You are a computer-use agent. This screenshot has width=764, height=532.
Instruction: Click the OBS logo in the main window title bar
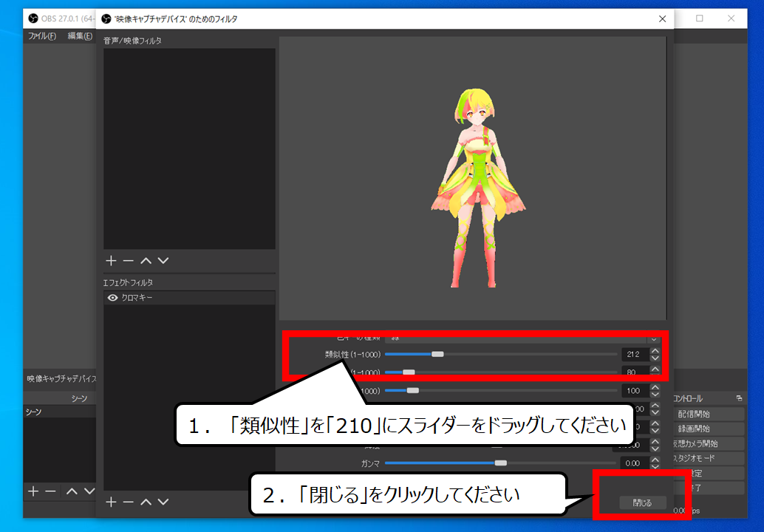(33, 18)
